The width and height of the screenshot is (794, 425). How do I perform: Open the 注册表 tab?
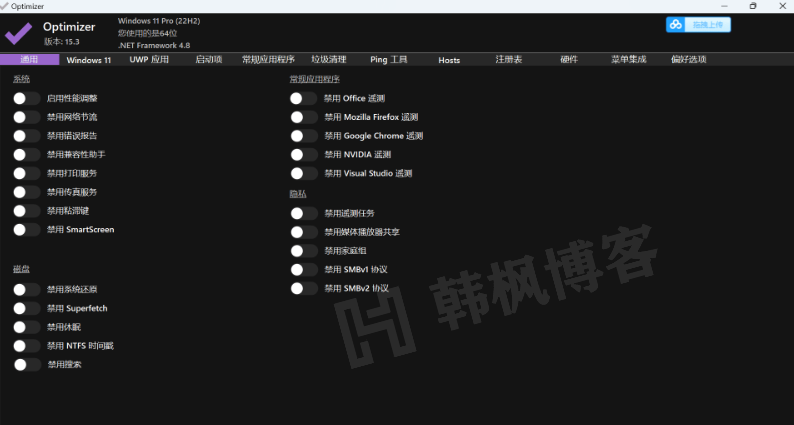pos(508,59)
